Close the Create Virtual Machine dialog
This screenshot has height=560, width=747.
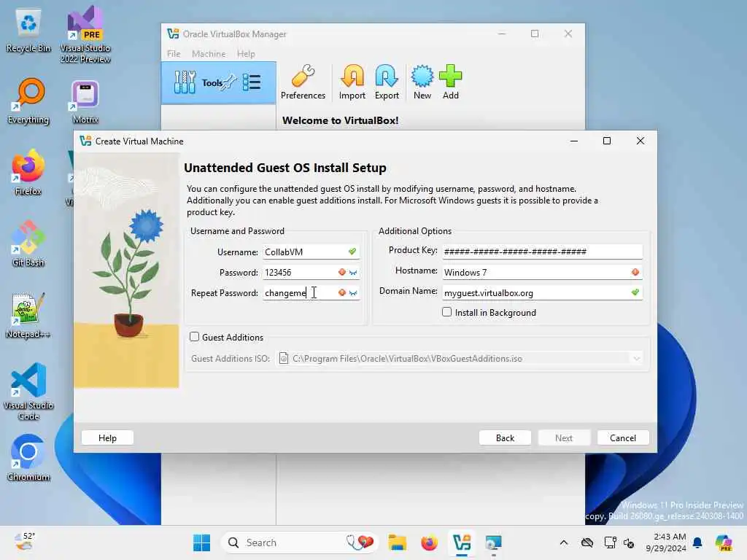click(640, 141)
